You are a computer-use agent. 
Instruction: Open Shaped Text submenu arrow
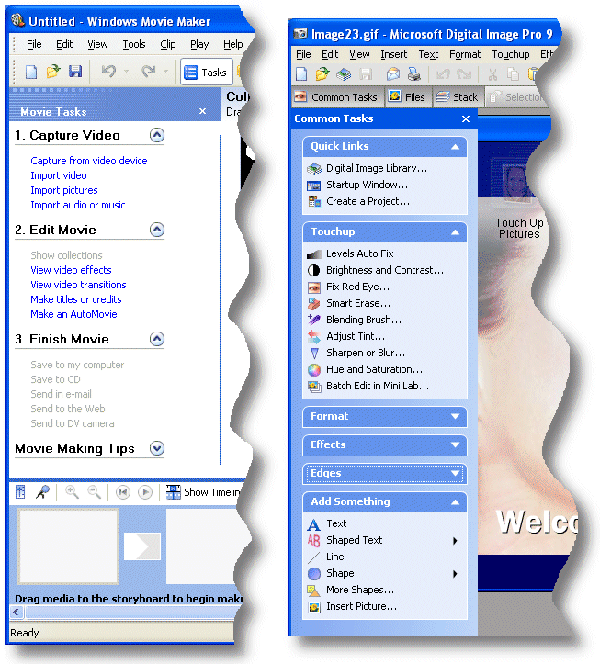(455, 541)
